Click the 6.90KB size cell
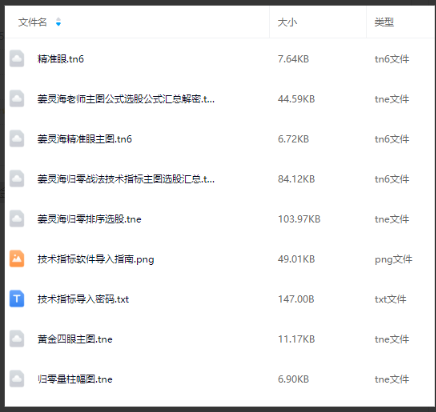The image size is (436, 412). coord(293,379)
